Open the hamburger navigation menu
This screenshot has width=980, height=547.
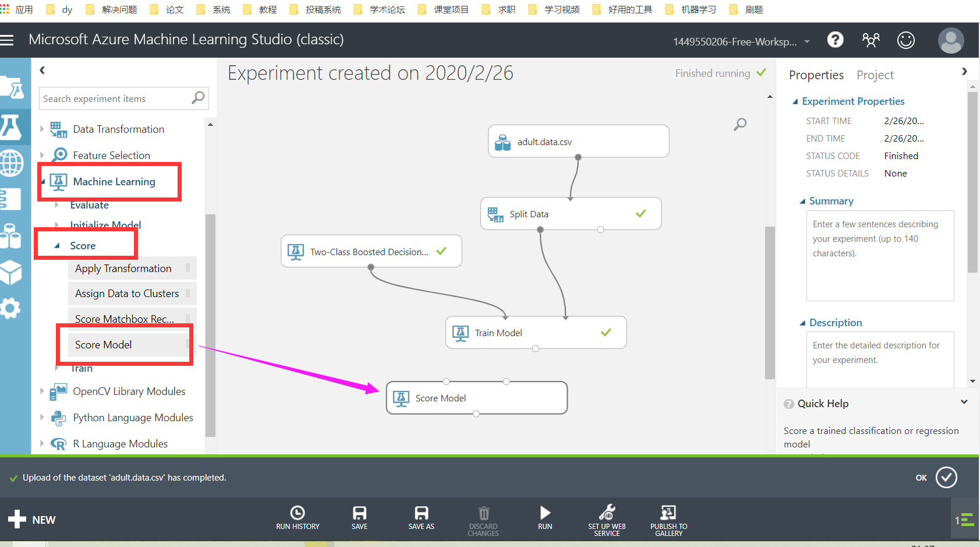coord(7,40)
